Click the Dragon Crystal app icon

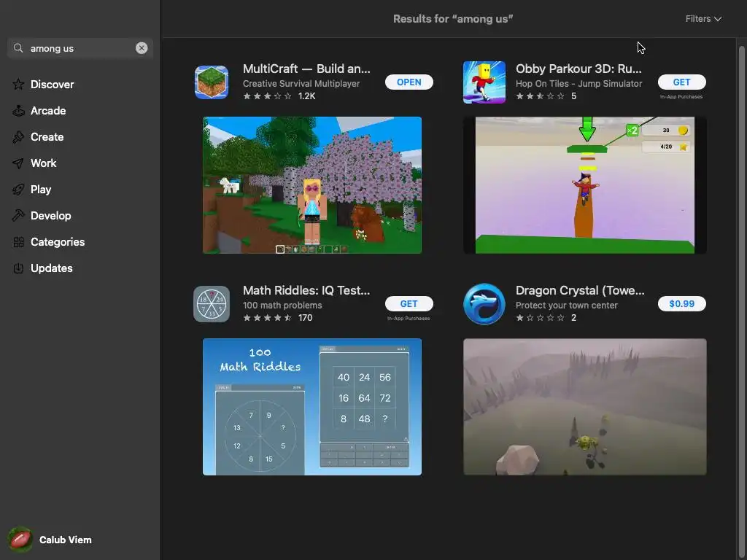tap(484, 304)
